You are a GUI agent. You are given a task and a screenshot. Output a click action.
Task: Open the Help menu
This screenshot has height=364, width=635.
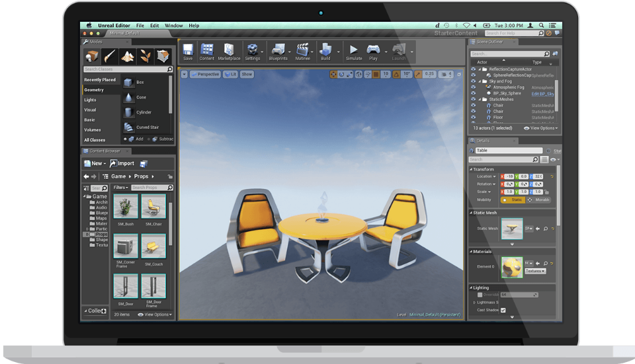(194, 26)
